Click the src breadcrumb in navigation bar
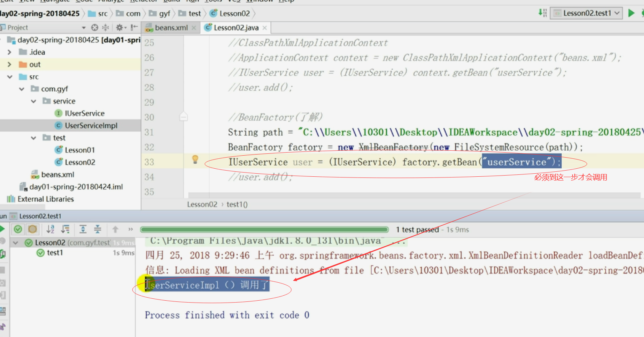Viewport: 644px width, 337px height. click(98, 14)
